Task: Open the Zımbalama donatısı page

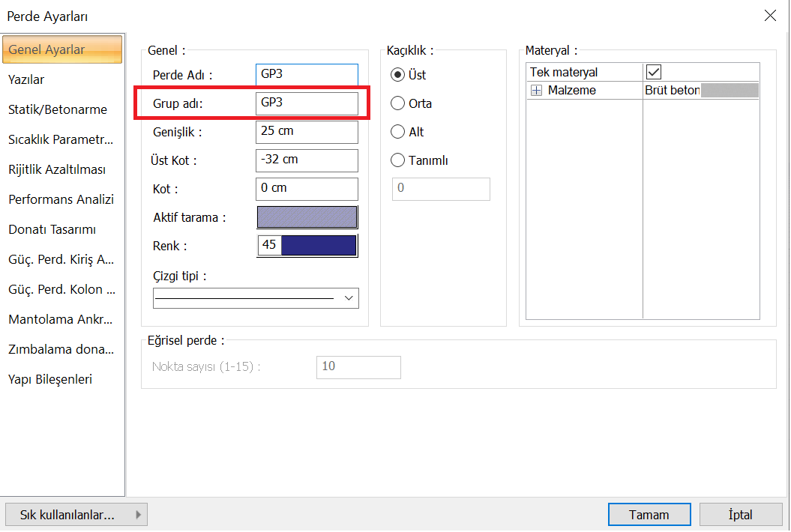Action: [61, 349]
